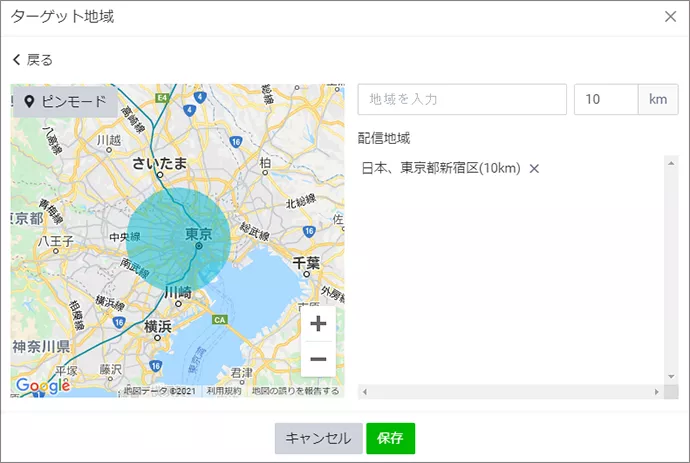Viewport: 690px width, 463px height.
Task: Click the horizontal scrollbar left arrow
Action: [x=364, y=391]
